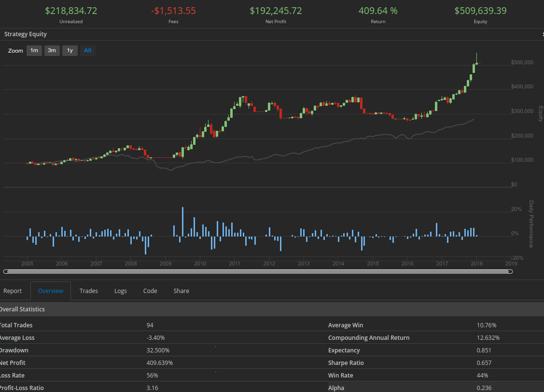Click the chart's horizontal range scrollbar

(258, 272)
